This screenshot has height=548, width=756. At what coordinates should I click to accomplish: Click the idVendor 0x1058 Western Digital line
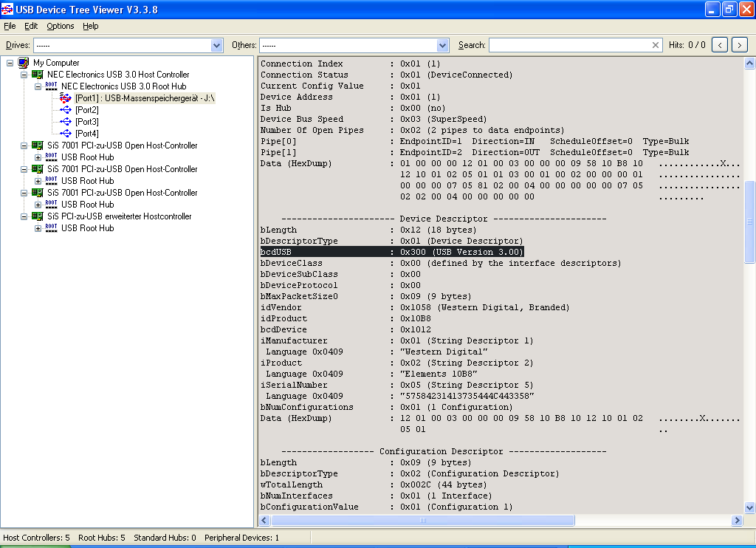(415, 307)
